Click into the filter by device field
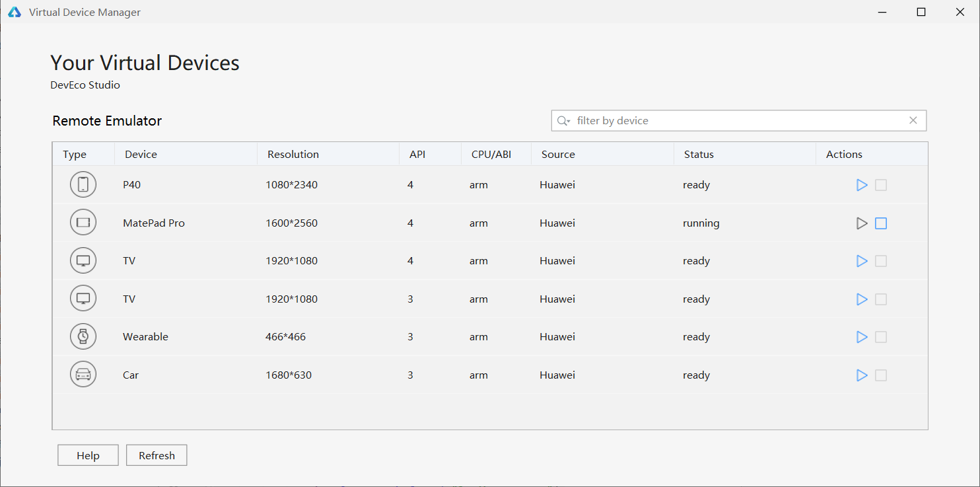 pyautogui.click(x=739, y=120)
